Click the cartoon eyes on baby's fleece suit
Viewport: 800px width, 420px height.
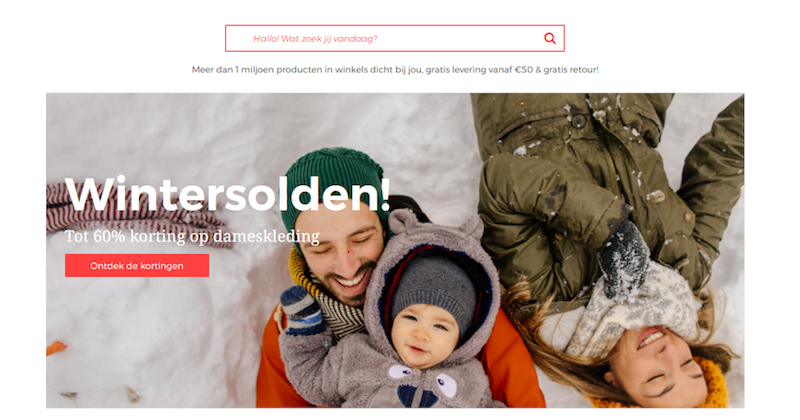click(422, 379)
